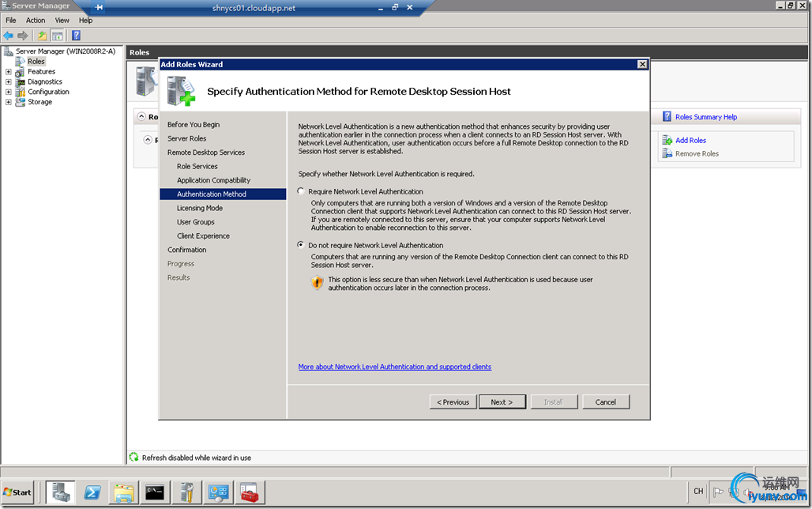812x509 pixels.
Task: Click the CH language indicator in the tray
Action: click(698, 492)
